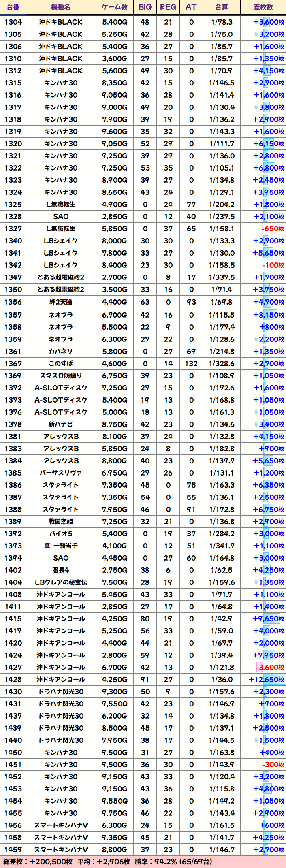
Task: Click the red -3,600枚 value
Action: click(270, 668)
